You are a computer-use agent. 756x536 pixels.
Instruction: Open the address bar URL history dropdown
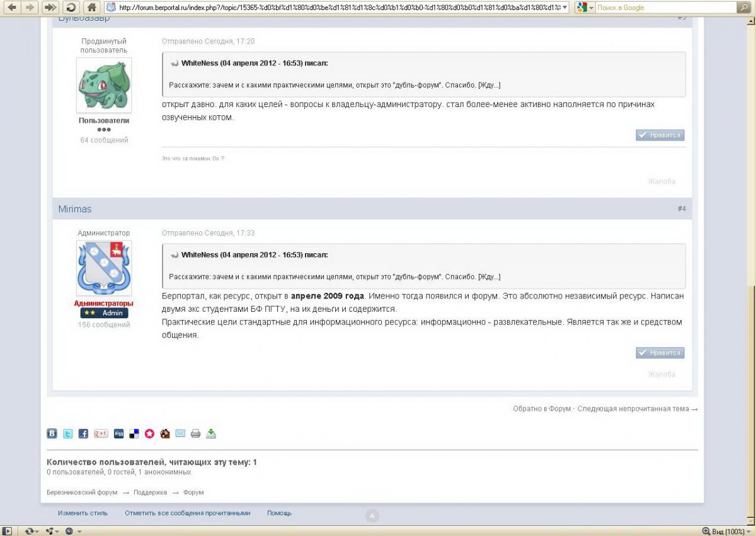tap(564, 8)
